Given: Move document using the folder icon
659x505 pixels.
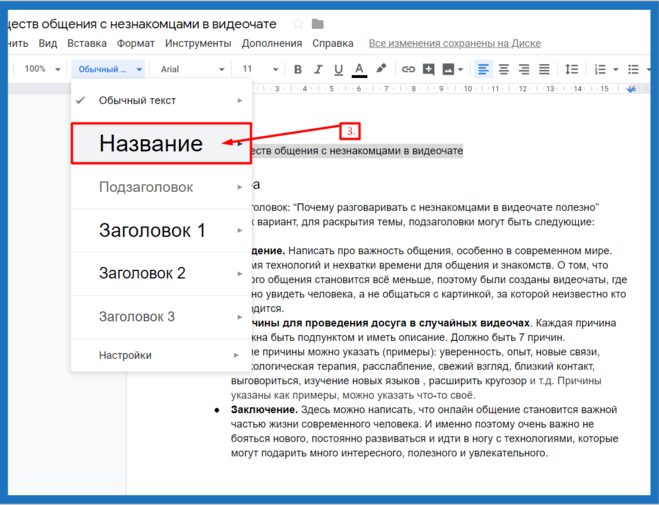Looking at the screenshot, I should 318,24.
